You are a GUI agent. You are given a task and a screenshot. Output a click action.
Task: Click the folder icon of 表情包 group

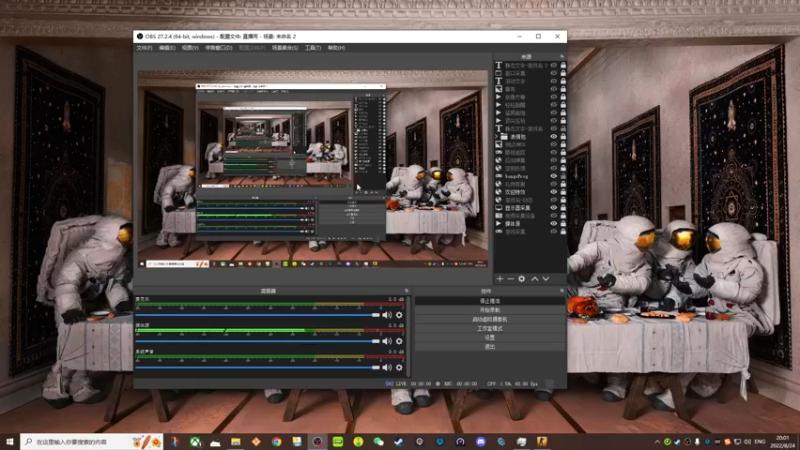coord(504,137)
